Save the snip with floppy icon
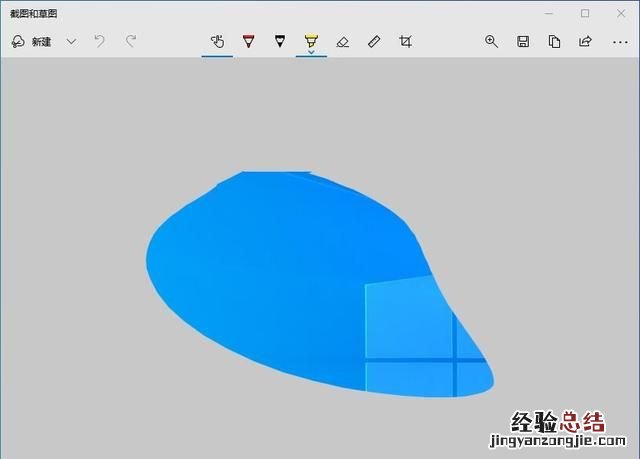This screenshot has width=640, height=459. 523,41
